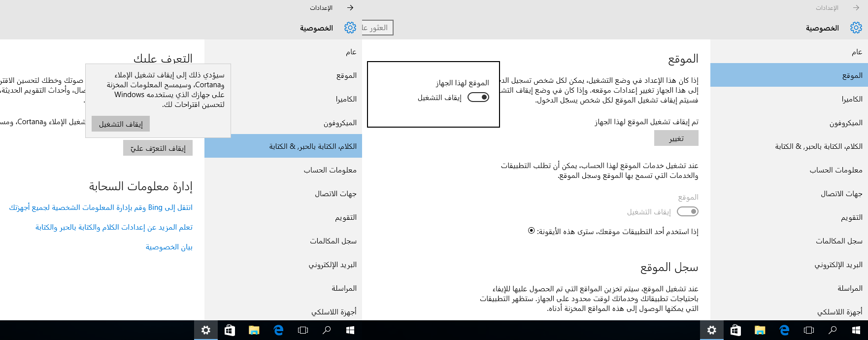Click the back arrow in the Location settings window
The width and height of the screenshot is (868, 340).
coord(856,8)
